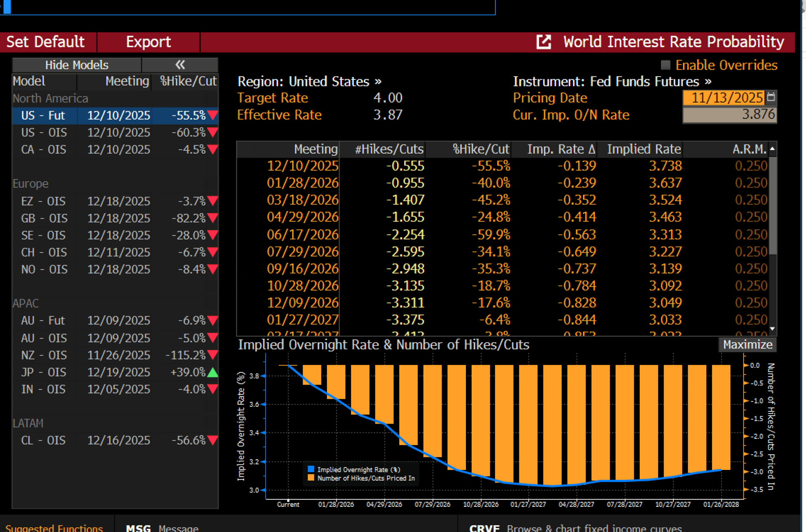The width and height of the screenshot is (806, 532).
Task: Click the Hide Models button
Action: (76, 65)
